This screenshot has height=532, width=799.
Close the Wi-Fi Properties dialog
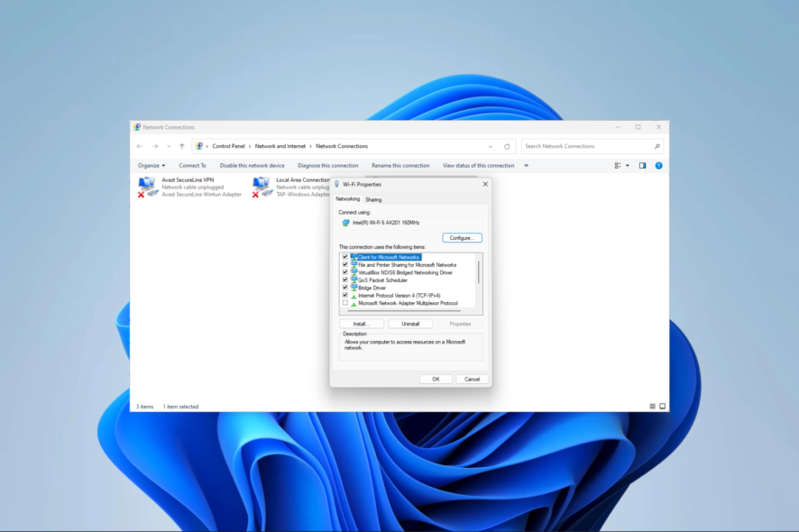(485, 185)
